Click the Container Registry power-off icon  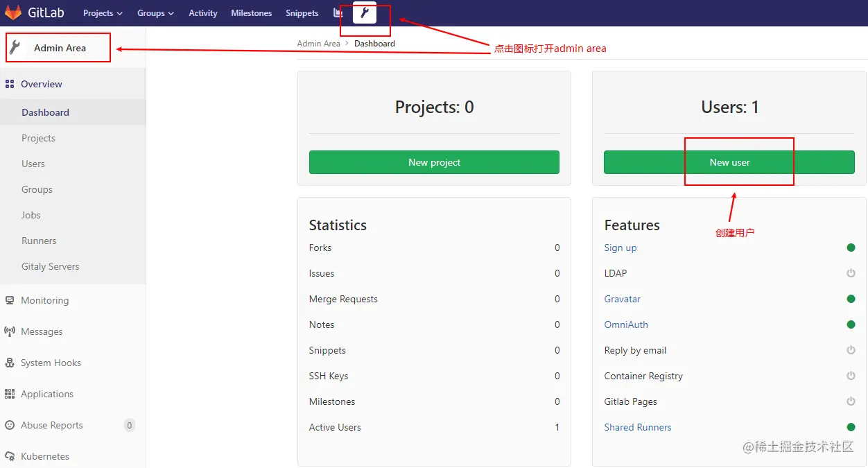coord(851,376)
